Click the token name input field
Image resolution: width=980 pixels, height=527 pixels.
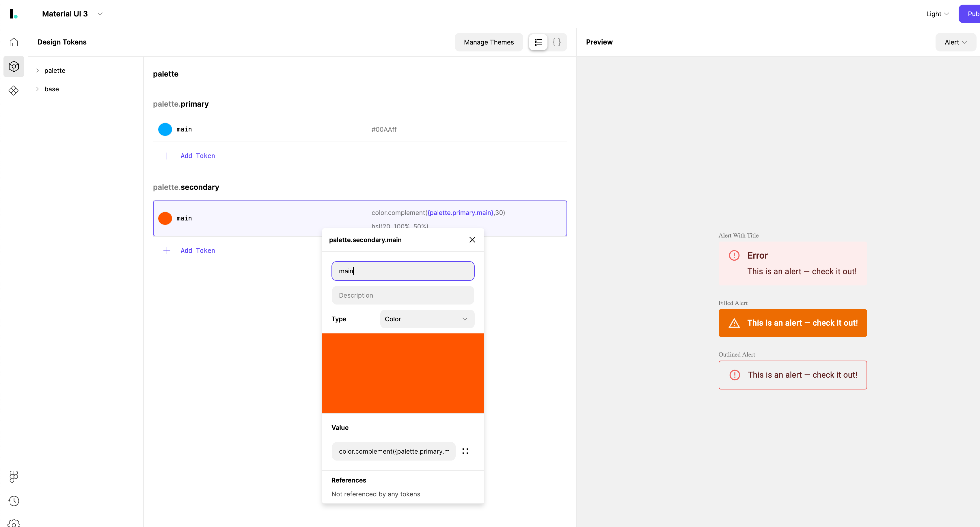403,271
